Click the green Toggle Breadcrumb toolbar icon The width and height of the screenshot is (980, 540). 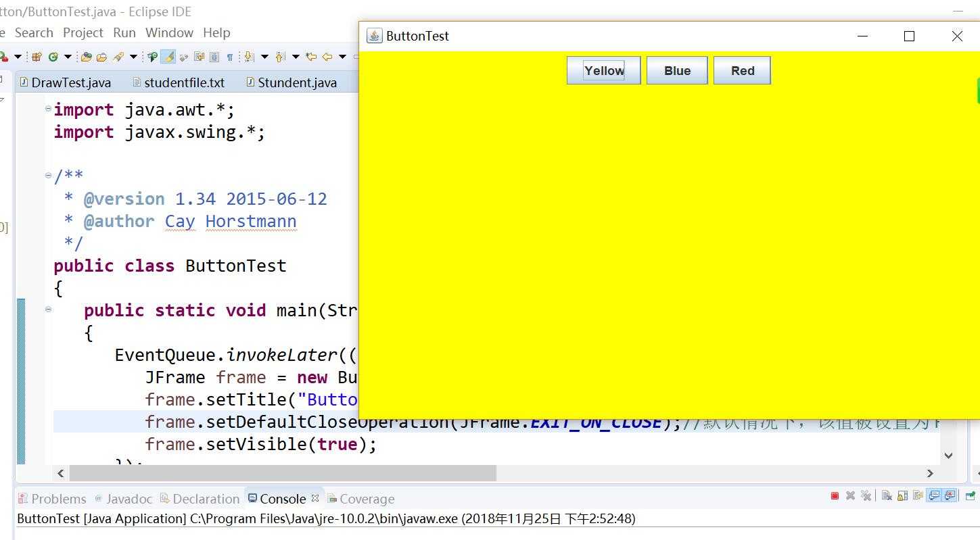pos(153,57)
